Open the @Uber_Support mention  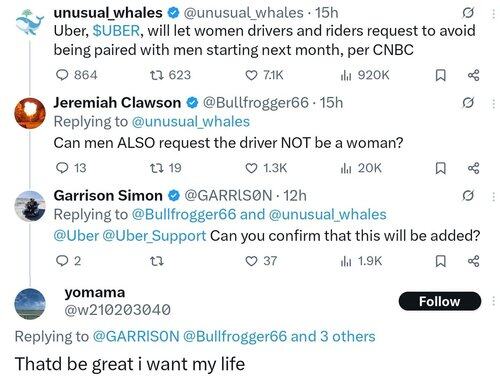[154, 236]
